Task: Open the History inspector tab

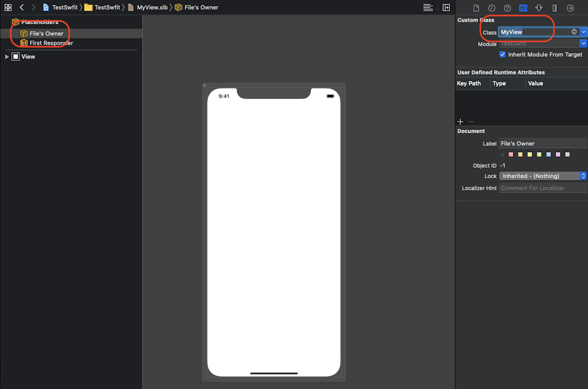Action: [491, 8]
